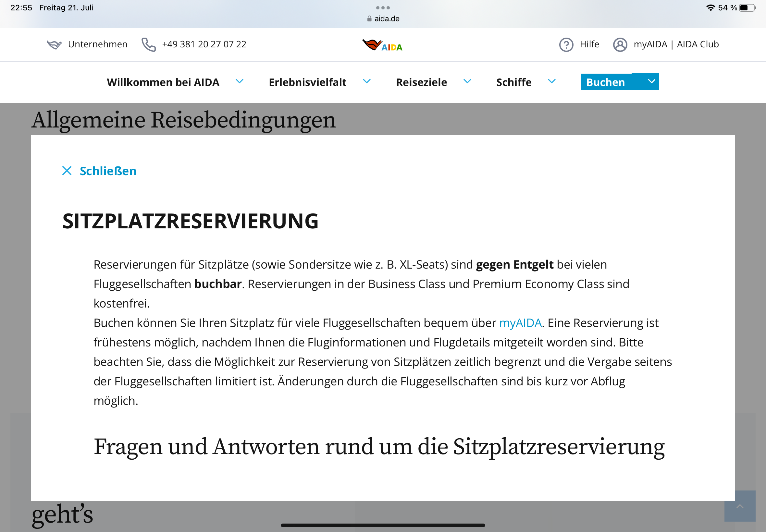Screen dimensions: 766x532
Task: Open the Buchen dropdown arrow
Action: pyautogui.click(x=651, y=82)
